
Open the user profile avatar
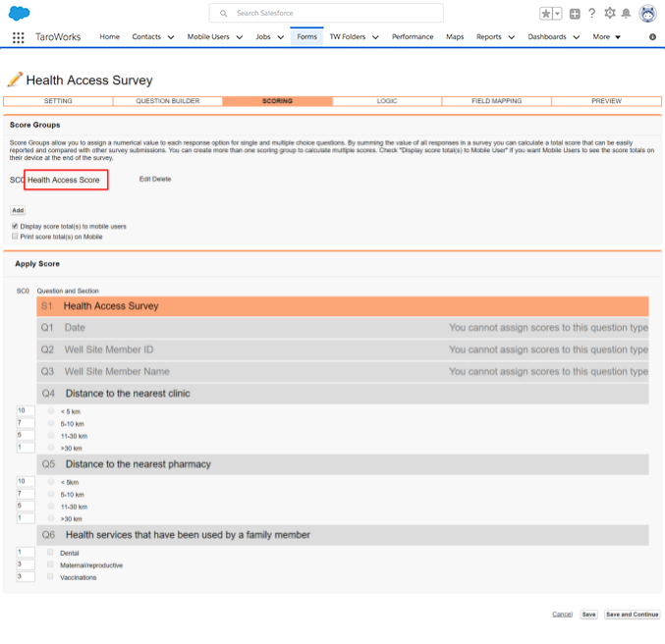(647, 14)
